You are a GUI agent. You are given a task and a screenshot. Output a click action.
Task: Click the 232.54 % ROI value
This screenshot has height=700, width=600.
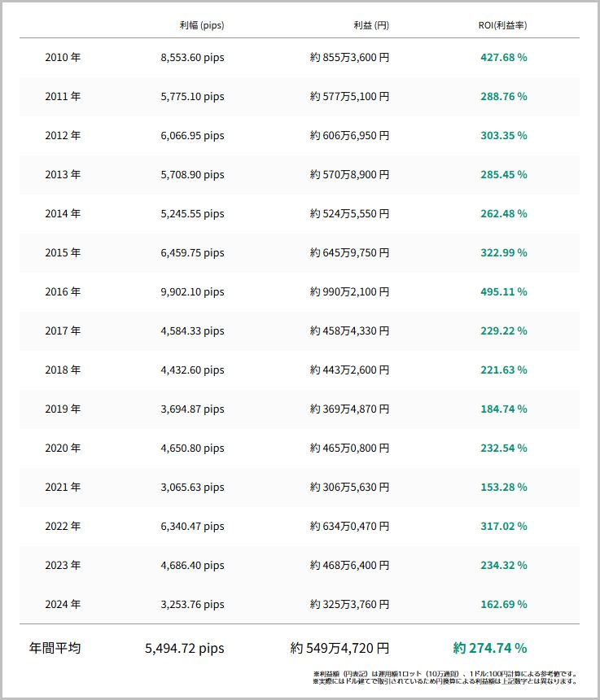click(503, 448)
